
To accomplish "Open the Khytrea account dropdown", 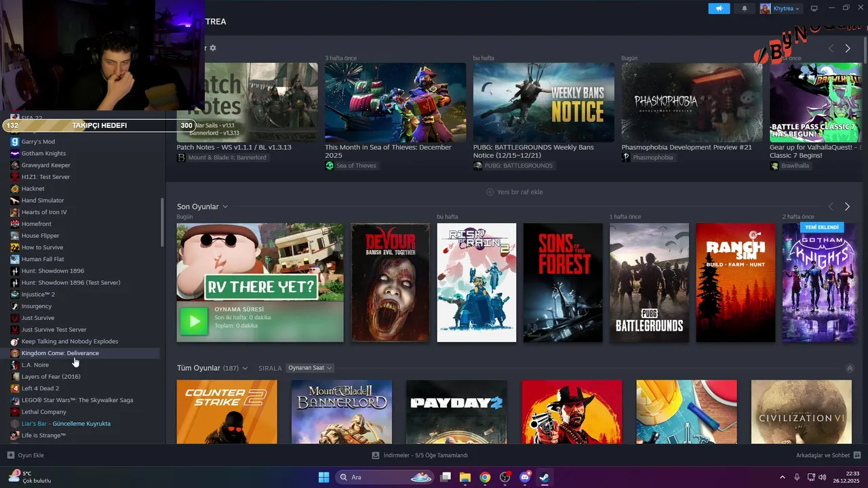I will 781,9.
